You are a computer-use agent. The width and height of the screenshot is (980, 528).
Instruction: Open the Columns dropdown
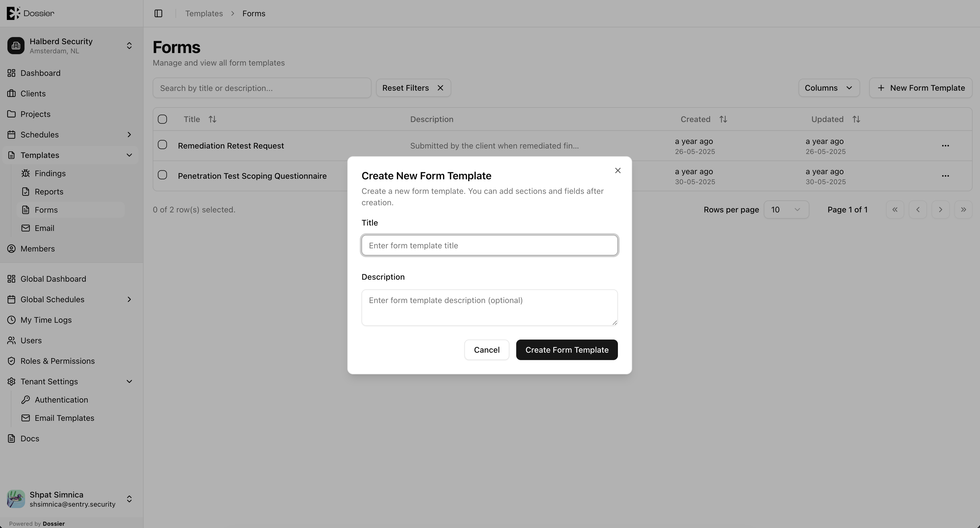tap(829, 88)
